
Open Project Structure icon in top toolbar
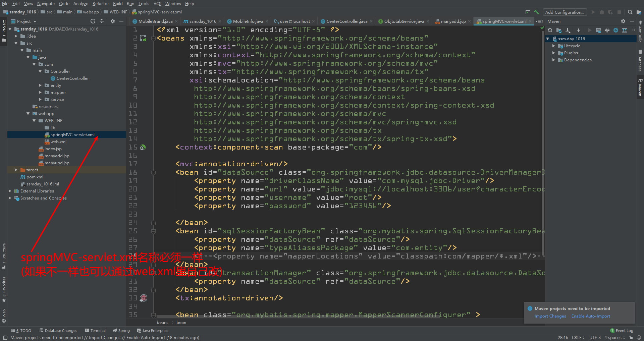tap(639, 12)
